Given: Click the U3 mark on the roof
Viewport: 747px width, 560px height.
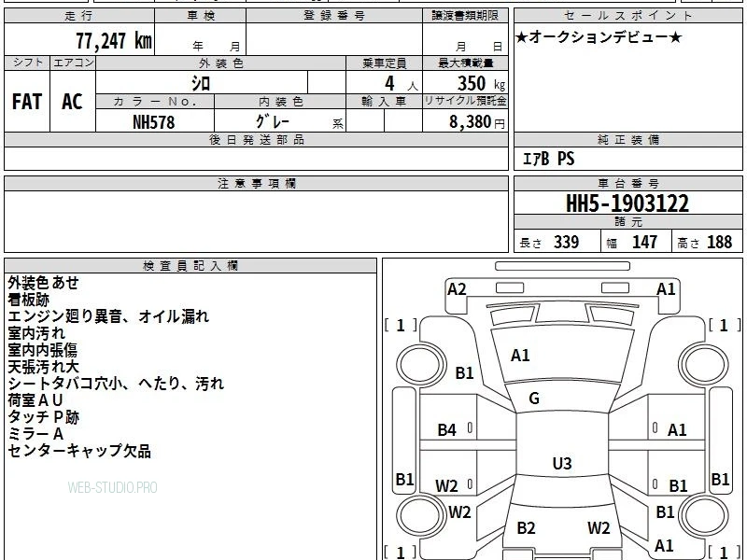Looking at the screenshot, I should [562, 463].
